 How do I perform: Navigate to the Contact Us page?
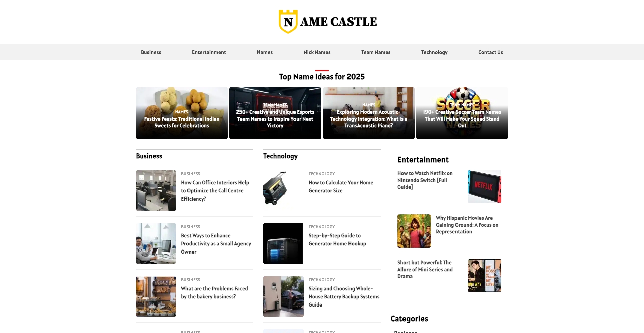coord(490,52)
